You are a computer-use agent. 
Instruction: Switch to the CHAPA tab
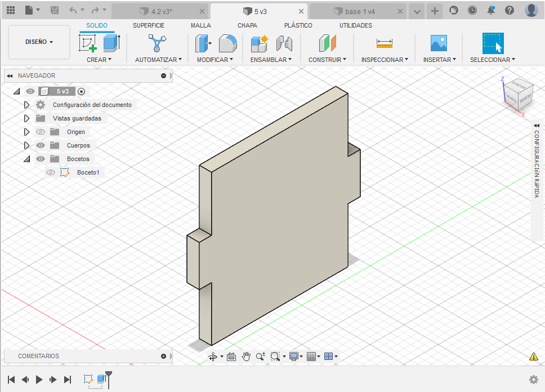point(247,25)
